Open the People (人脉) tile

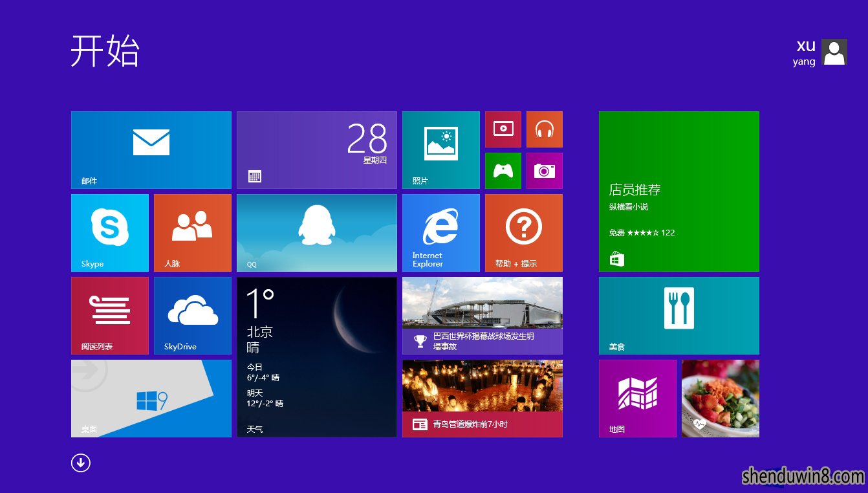tap(193, 233)
